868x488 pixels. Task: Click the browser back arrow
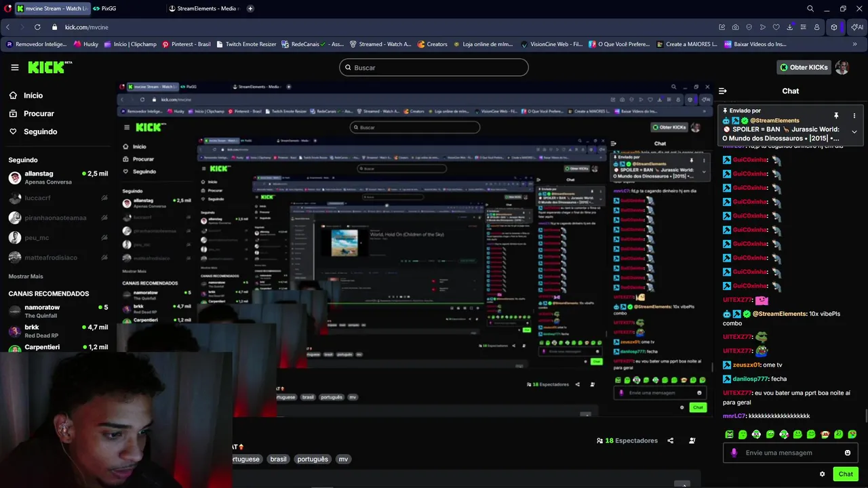7,27
